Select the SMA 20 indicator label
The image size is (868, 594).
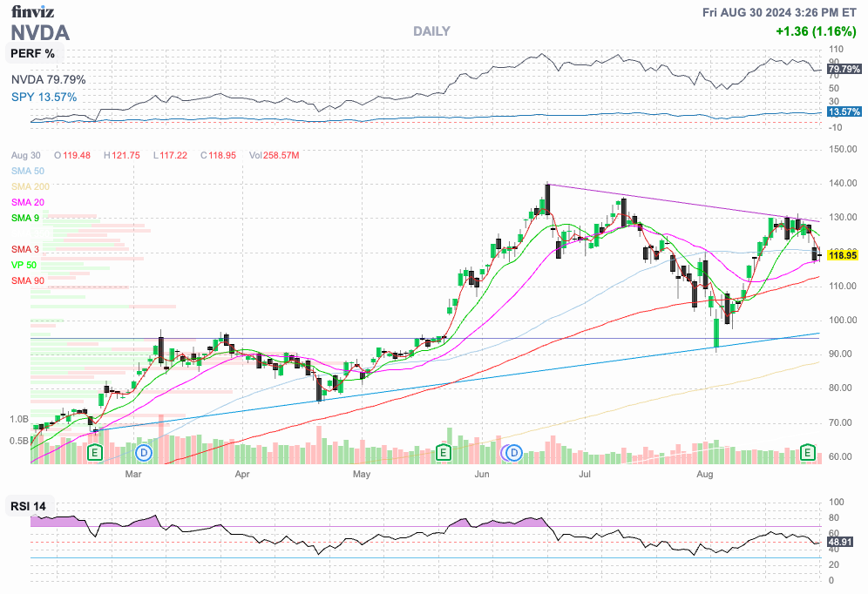28,202
